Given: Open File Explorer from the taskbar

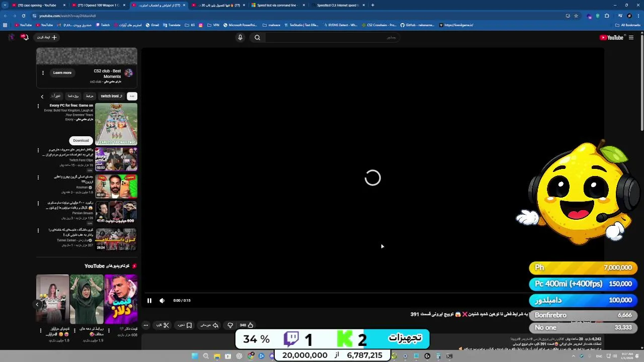Looking at the screenshot, I should tap(217, 356).
